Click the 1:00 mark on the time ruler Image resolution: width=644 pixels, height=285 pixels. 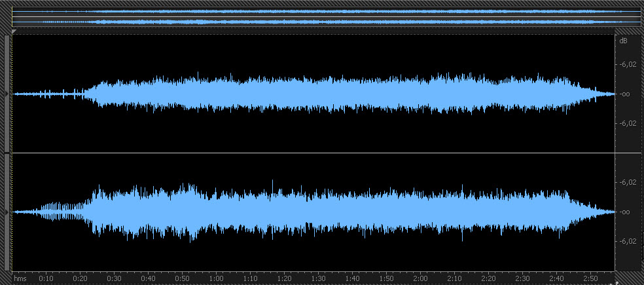217,278
